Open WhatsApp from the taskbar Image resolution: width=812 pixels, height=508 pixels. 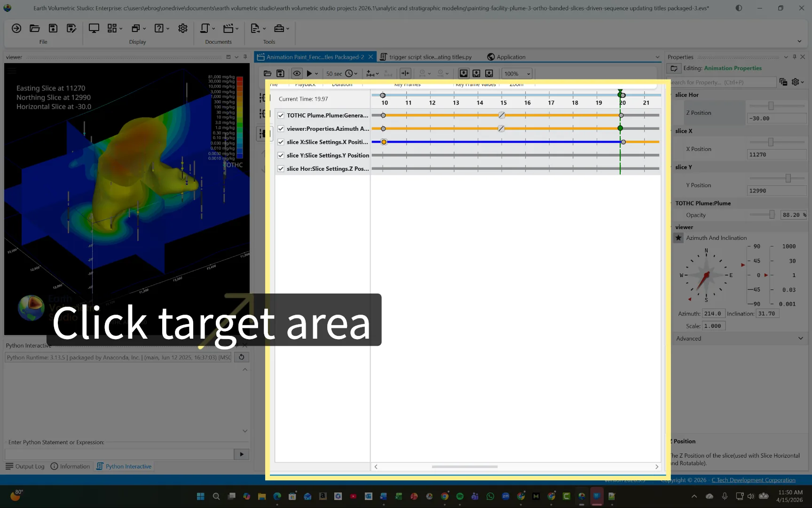(x=490, y=496)
